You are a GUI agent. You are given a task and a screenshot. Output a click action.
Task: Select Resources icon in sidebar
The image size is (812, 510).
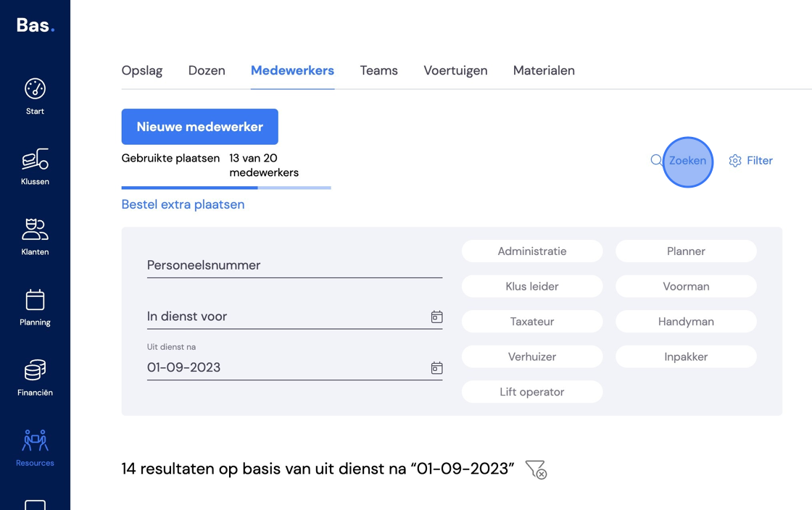coord(36,440)
